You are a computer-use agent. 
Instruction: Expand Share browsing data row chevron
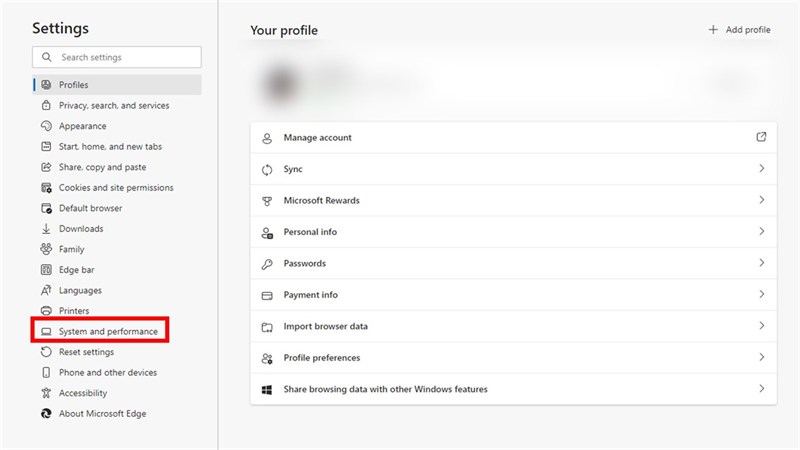click(x=762, y=389)
